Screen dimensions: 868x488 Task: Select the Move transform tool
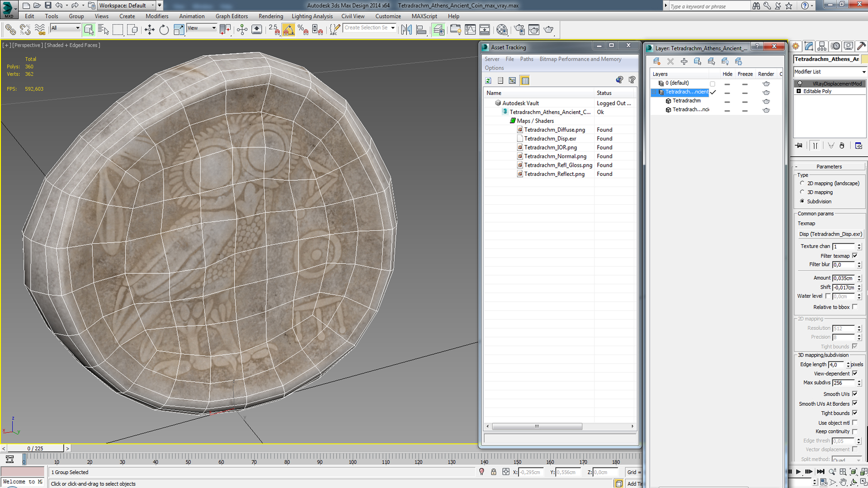tap(149, 30)
